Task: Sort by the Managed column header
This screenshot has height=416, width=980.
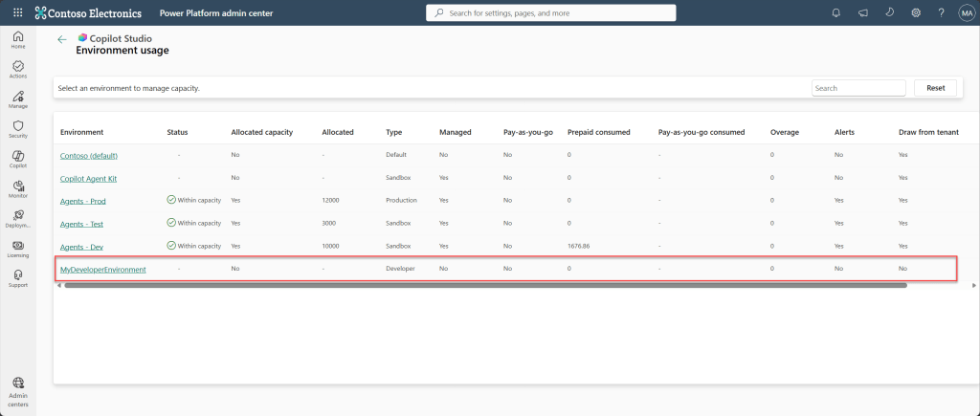Action: (x=455, y=132)
